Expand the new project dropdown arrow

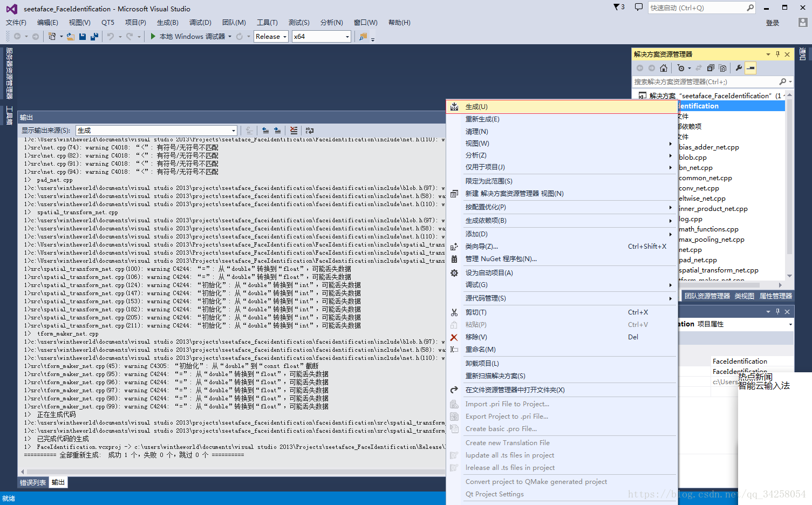click(x=61, y=36)
